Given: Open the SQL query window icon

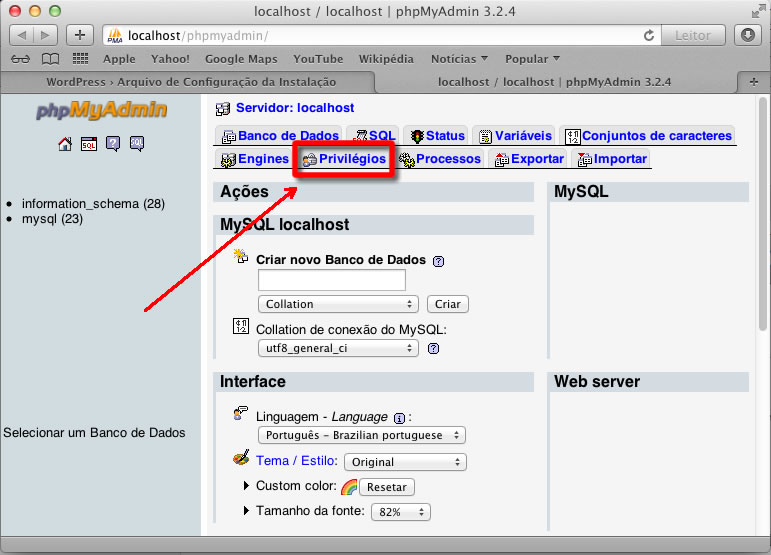Looking at the screenshot, I should click(x=89, y=144).
